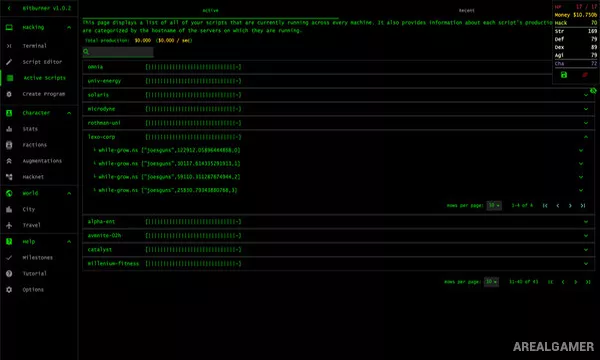Click the Milestones checkmark icon
Viewport: 600px width, 360px height.
[x=9, y=258]
